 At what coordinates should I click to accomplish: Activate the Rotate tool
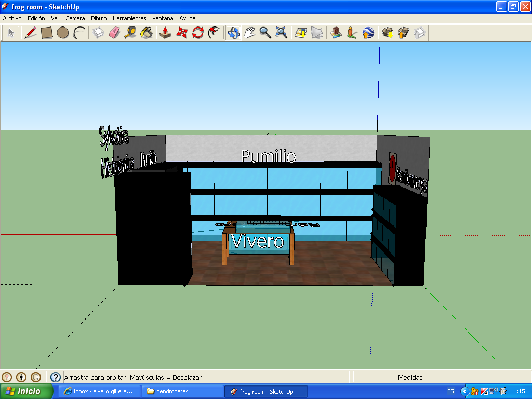(197, 33)
